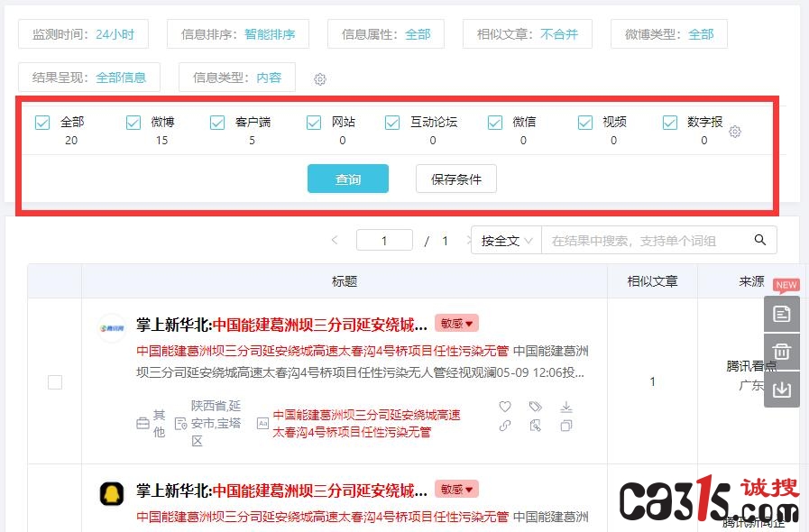The width and height of the screenshot is (809, 532).
Task: Select the first article row checkbox
Action: coord(55,382)
